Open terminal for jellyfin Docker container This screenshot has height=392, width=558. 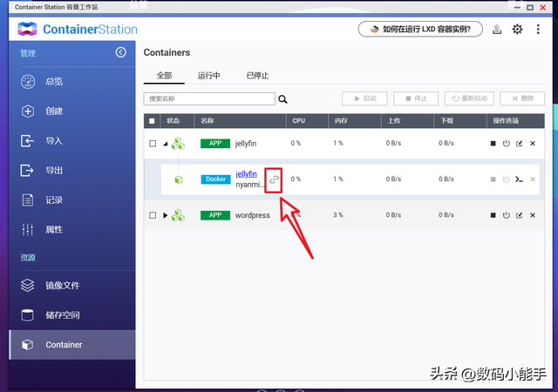pyautogui.click(x=520, y=179)
